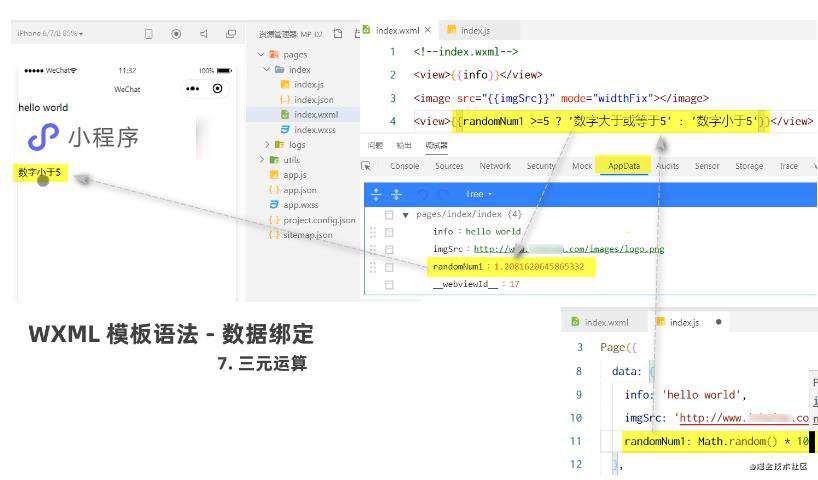The width and height of the screenshot is (818, 480).
Task: Click the expand all fields icon
Action: (376, 195)
